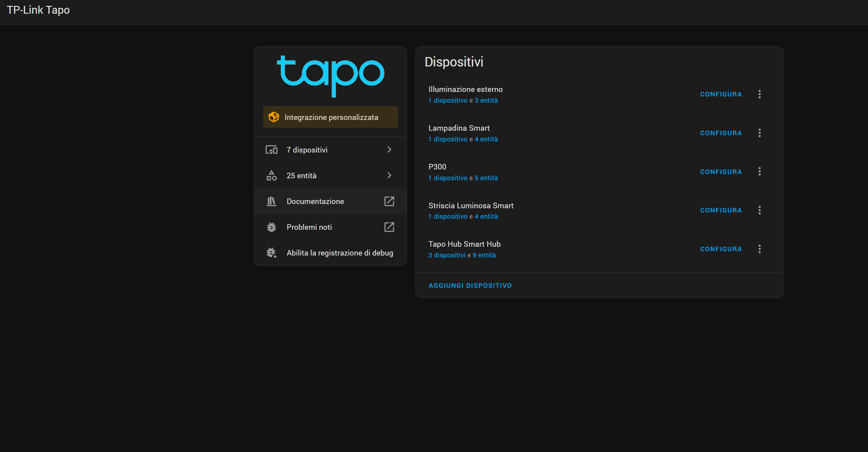The width and height of the screenshot is (868, 452).
Task: Click the orange custom integration box icon
Action: [274, 117]
